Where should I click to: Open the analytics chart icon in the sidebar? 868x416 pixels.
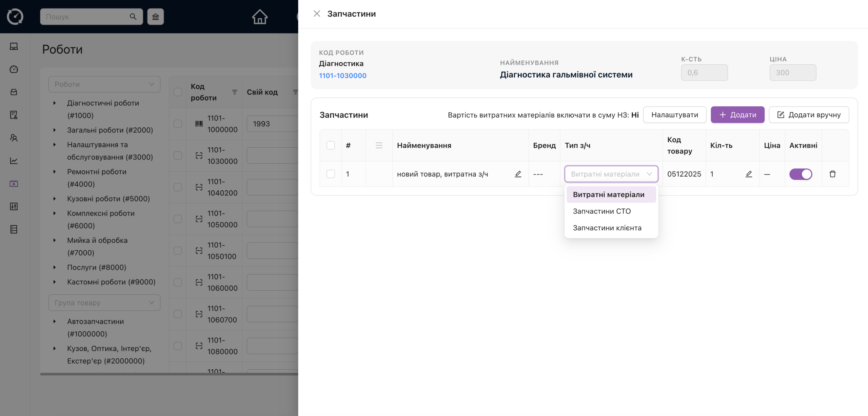pyautogui.click(x=14, y=161)
